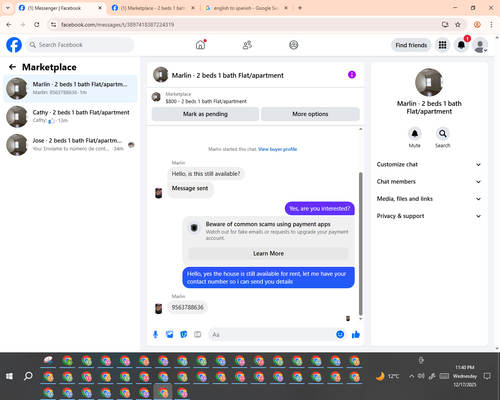Open the emoji picker in message box

(x=340, y=334)
